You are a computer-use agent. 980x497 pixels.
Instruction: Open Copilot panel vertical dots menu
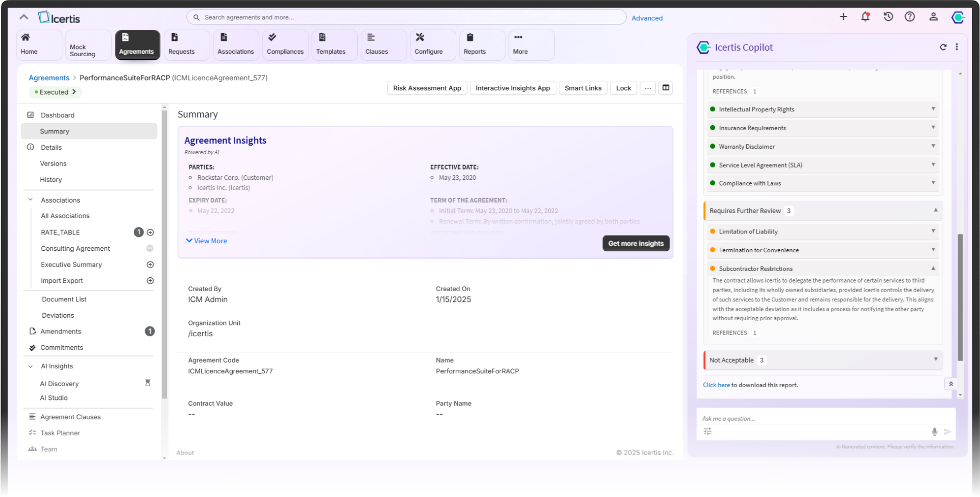(x=957, y=47)
